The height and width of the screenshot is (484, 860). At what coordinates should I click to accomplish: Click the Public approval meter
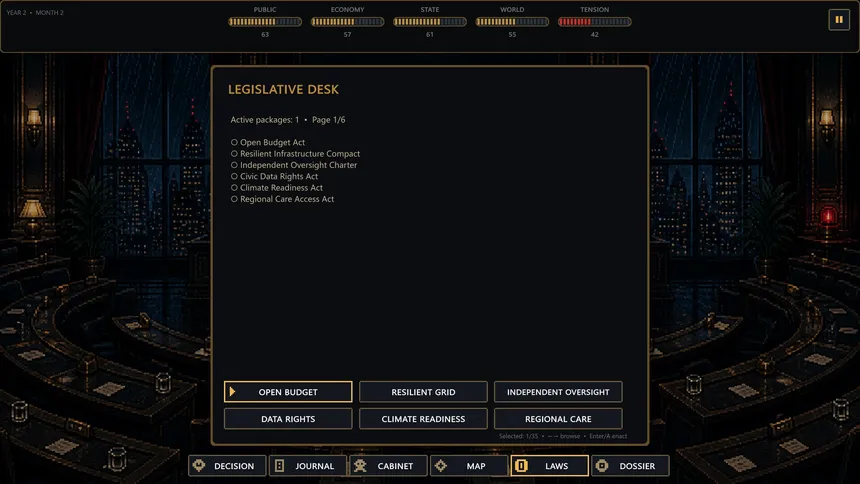[265, 22]
